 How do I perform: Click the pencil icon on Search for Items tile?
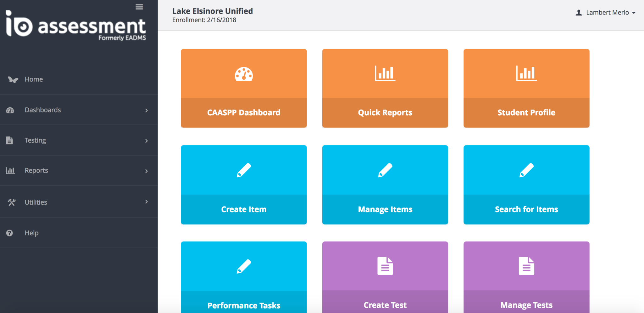tap(526, 170)
